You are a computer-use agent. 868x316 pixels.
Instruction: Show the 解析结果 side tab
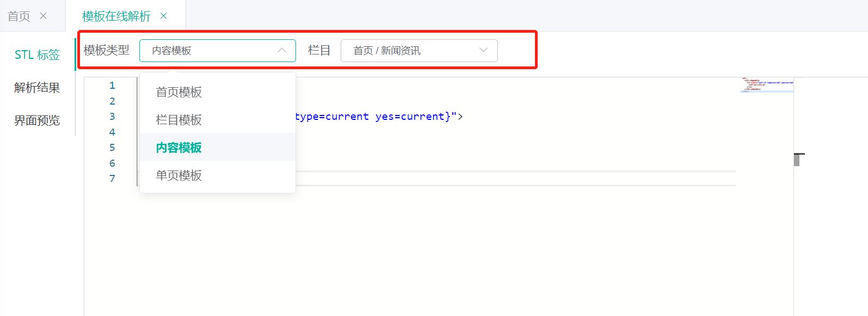[x=37, y=88]
